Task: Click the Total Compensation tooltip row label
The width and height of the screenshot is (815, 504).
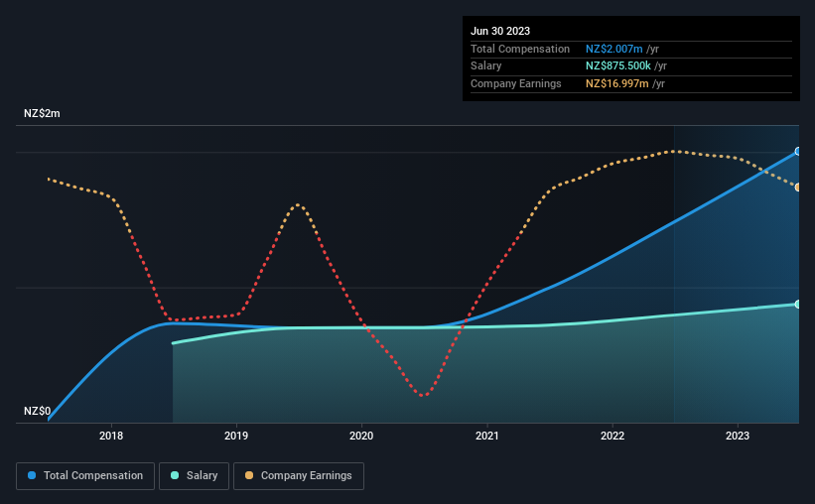Action: pyautogui.click(x=520, y=49)
